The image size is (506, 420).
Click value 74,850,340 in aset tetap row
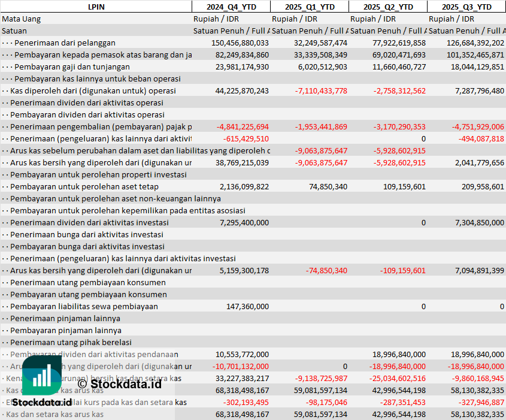pos(328,186)
